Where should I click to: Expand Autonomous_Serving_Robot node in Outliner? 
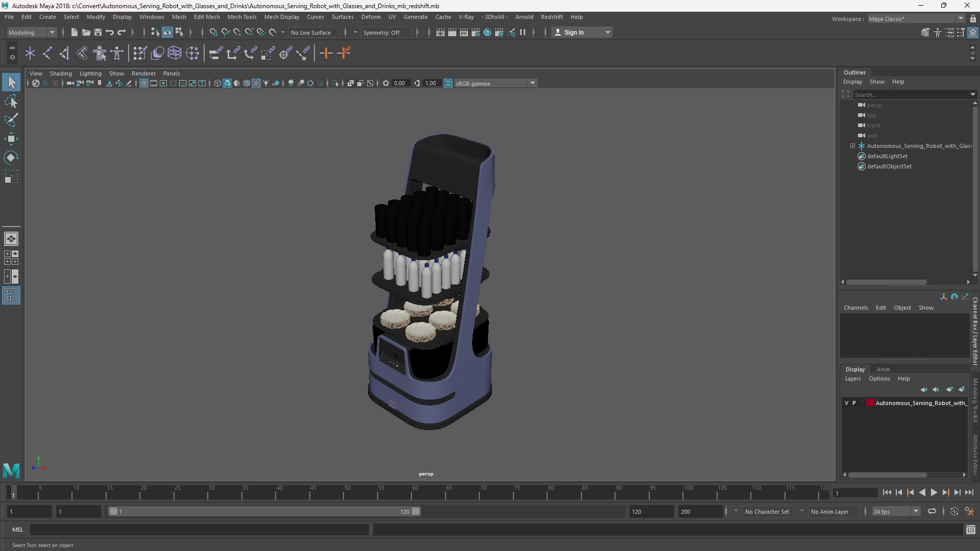[852, 146]
